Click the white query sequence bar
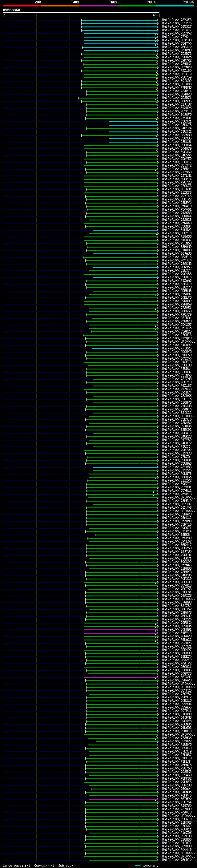The image size is (197, 868). pyautogui.click(x=81, y=13)
